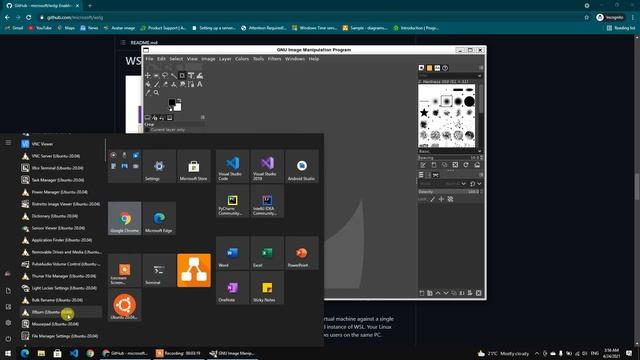Select the Move tool in GIMP toolbox
The image size is (640, 360).
[148, 76]
